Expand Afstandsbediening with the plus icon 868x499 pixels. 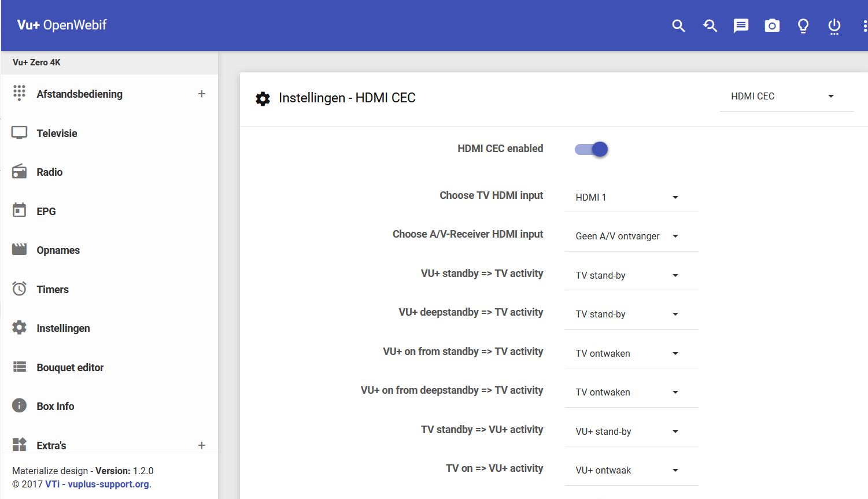pos(201,94)
